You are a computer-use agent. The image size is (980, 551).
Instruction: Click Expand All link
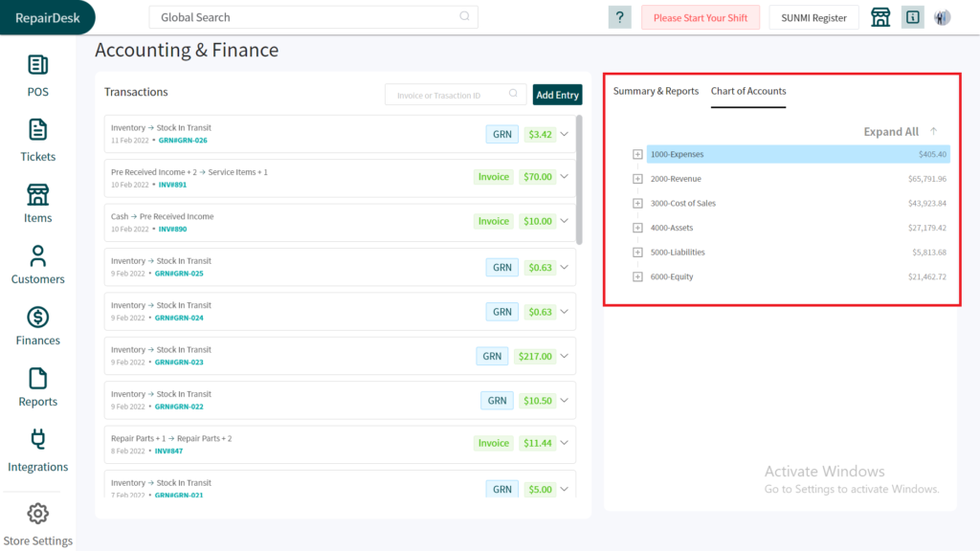pos(891,131)
